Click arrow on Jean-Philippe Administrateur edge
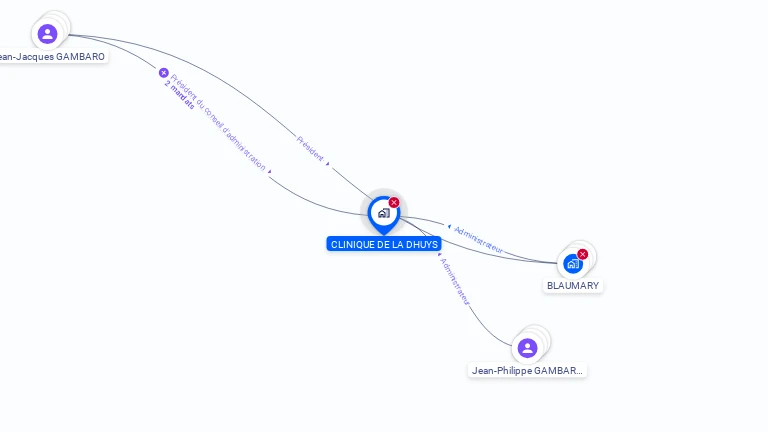768x432 pixels. click(x=439, y=255)
